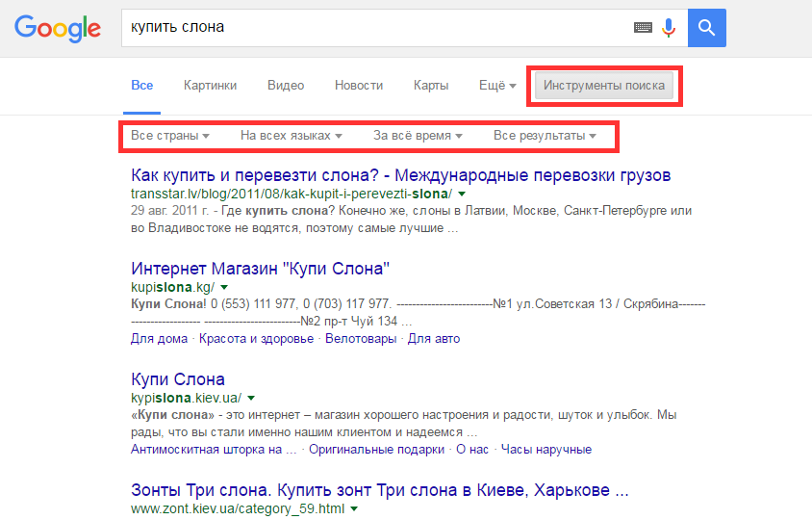Open the "На всех языках" filter dropdown
This screenshot has height=520, width=812.
tap(292, 136)
